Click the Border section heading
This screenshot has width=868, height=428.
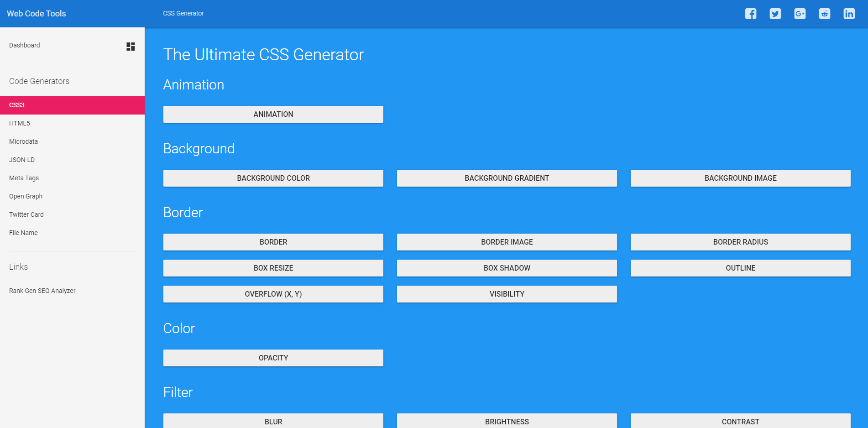click(183, 213)
